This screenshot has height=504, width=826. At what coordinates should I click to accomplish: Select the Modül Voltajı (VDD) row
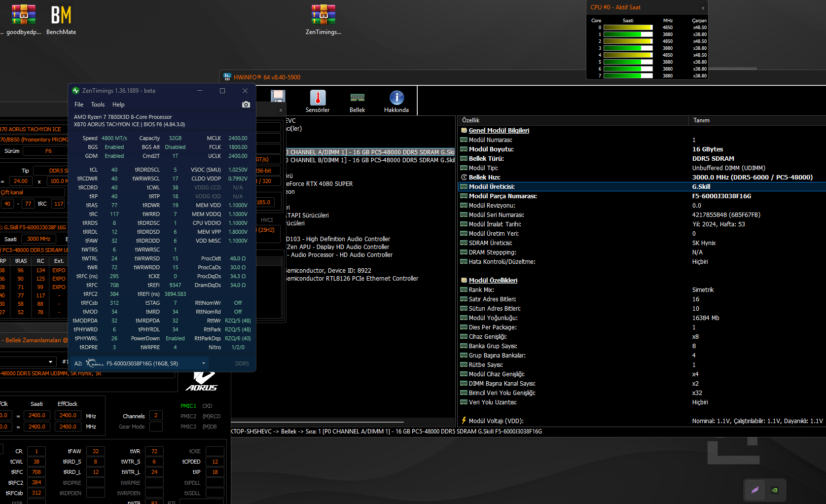point(642,421)
